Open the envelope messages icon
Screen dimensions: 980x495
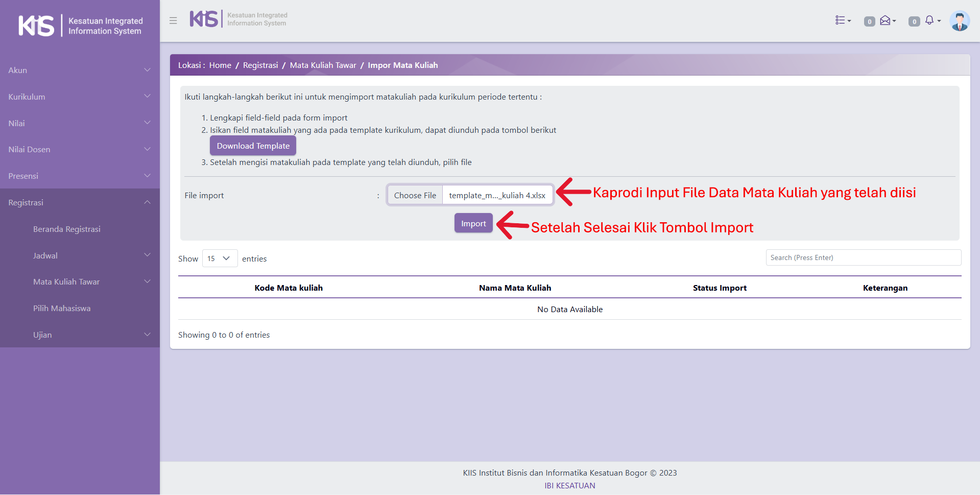pyautogui.click(x=886, y=20)
